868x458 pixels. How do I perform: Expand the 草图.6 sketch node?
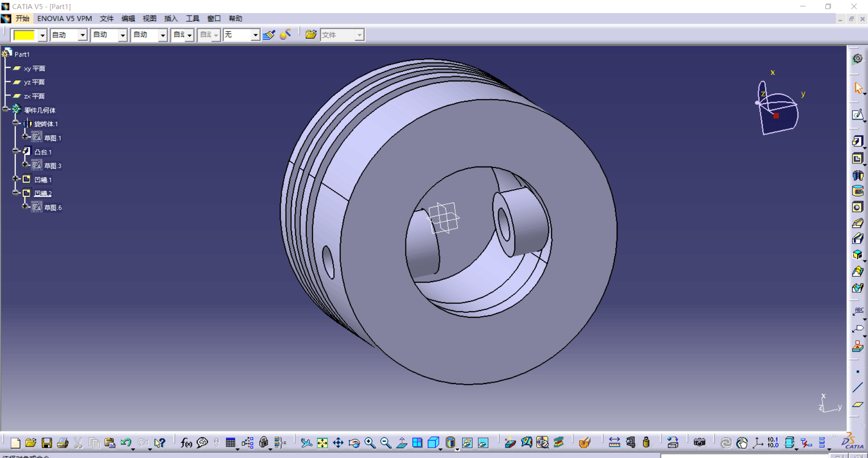(25, 206)
